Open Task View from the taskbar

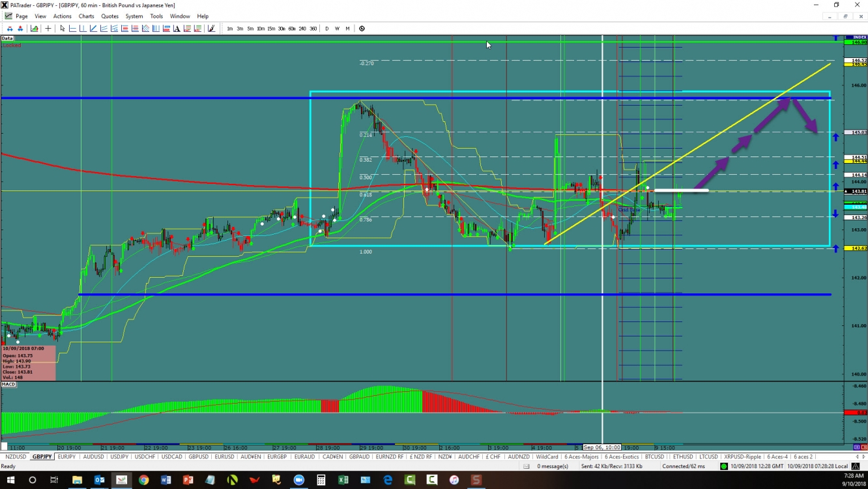click(x=54, y=480)
